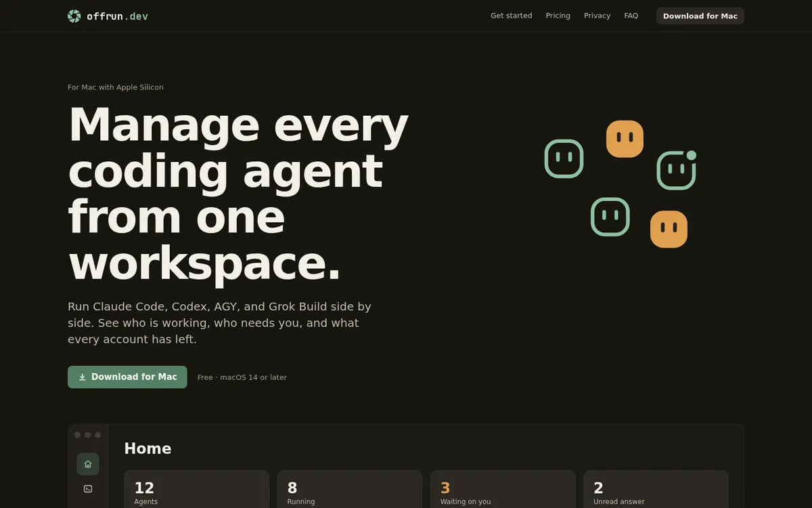Image resolution: width=812 pixels, height=508 pixels.
Task: Click the offrun.dev aperture logo icon
Action: pos(74,16)
